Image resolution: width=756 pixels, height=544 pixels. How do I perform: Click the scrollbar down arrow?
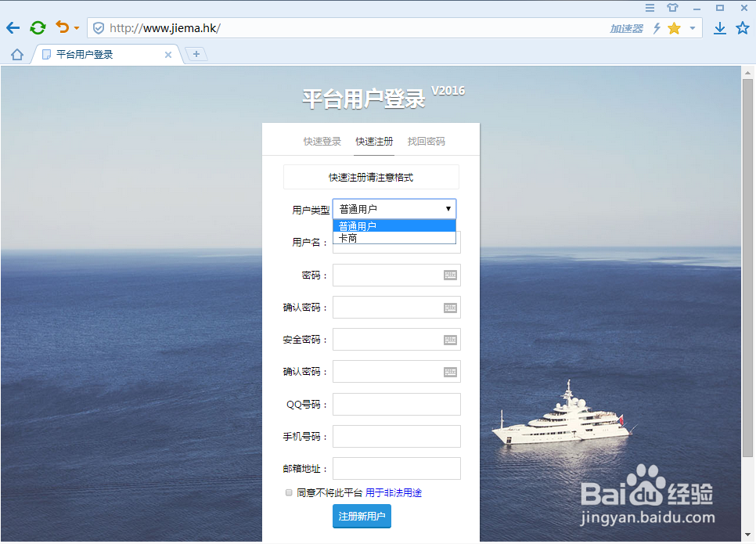(x=747, y=535)
